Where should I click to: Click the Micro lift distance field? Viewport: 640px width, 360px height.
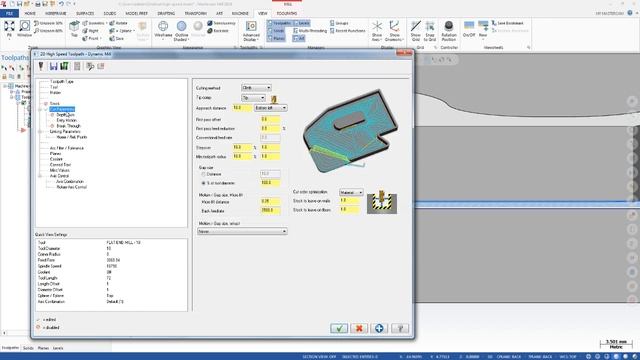tap(270, 202)
